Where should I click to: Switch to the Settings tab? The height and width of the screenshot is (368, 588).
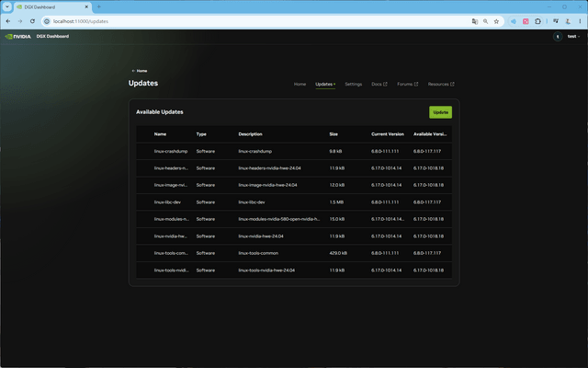coord(353,84)
